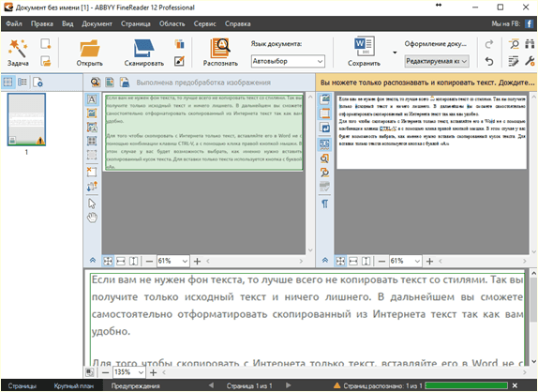
Task: Switch to Страницы tab in status bar
Action: (x=22, y=385)
